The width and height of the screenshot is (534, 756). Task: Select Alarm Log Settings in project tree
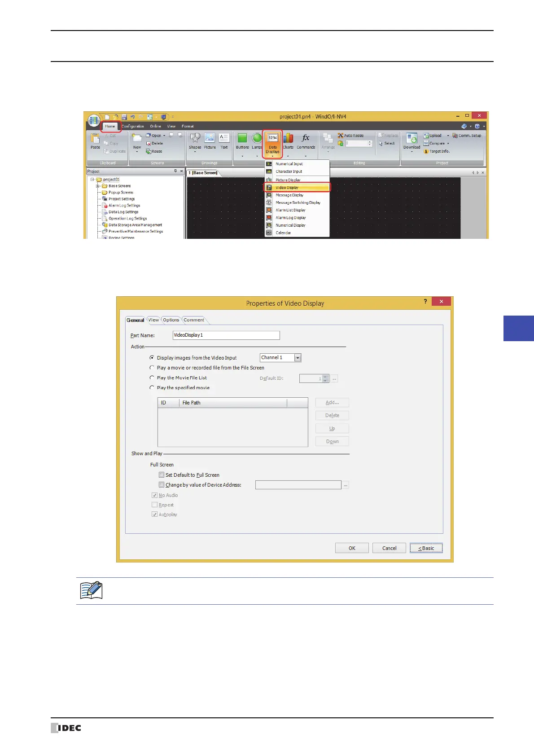click(124, 205)
